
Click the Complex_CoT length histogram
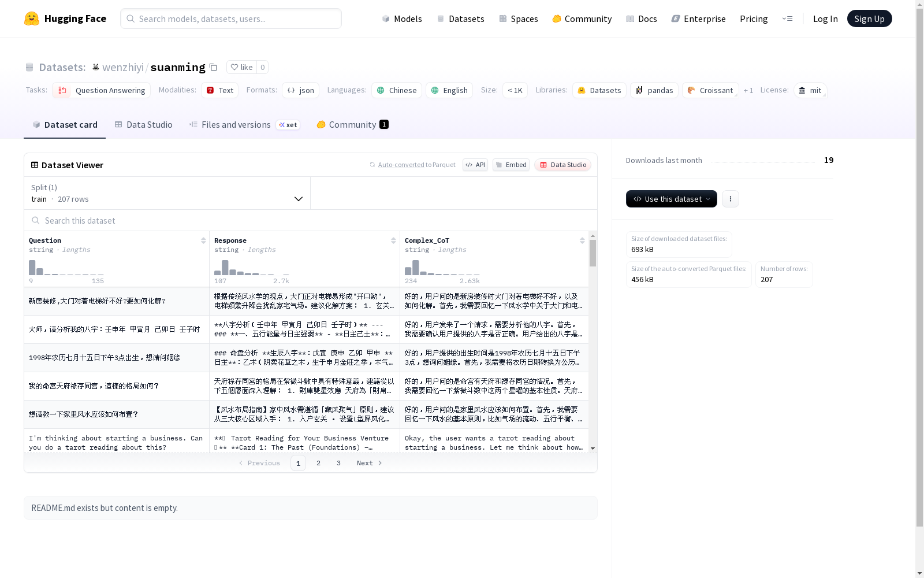click(442, 267)
